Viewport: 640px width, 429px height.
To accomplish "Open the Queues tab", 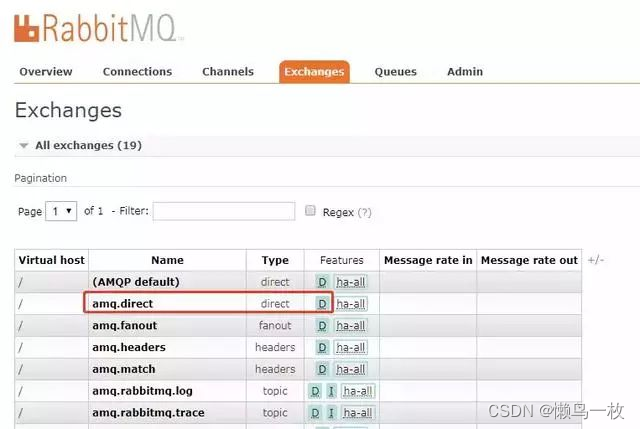I will [396, 72].
